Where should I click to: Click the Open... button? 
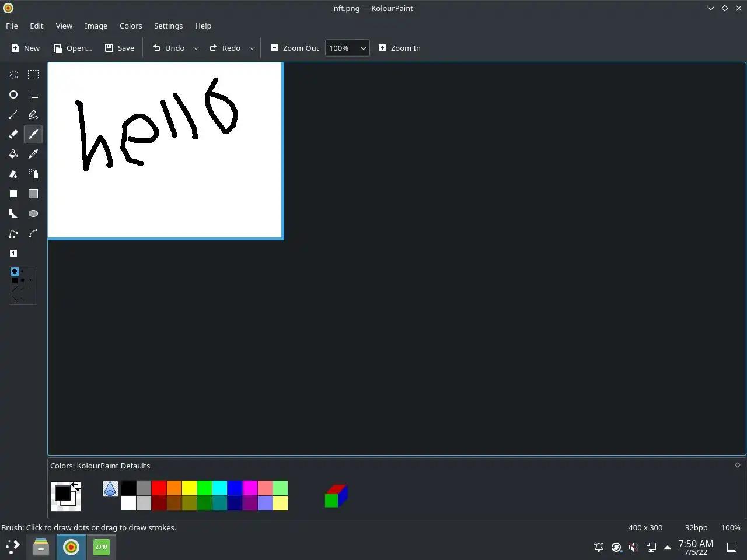click(x=73, y=48)
